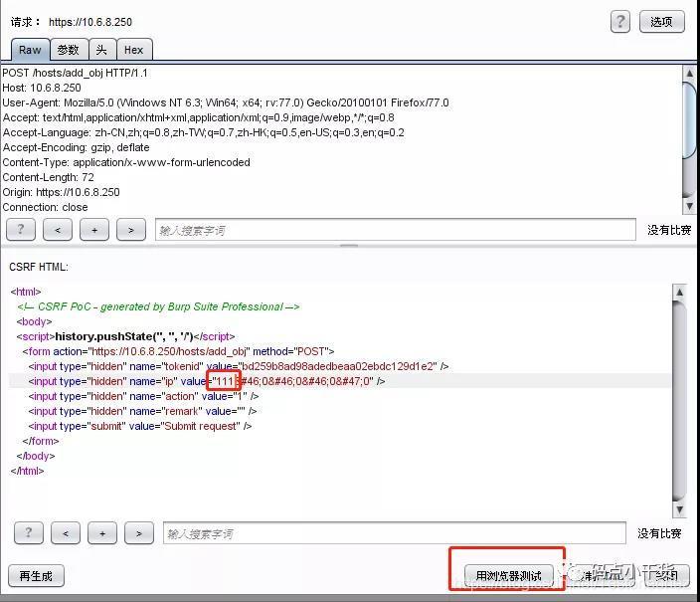Image resolution: width=700 pixels, height=602 pixels.
Task: Open the 选项 options button
Action: coord(661,22)
